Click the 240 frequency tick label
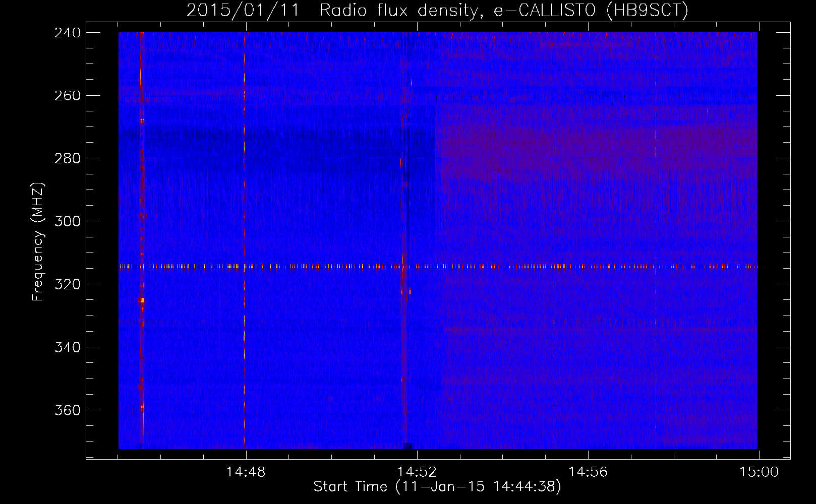This screenshot has height=504, width=816. pos(67,32)
